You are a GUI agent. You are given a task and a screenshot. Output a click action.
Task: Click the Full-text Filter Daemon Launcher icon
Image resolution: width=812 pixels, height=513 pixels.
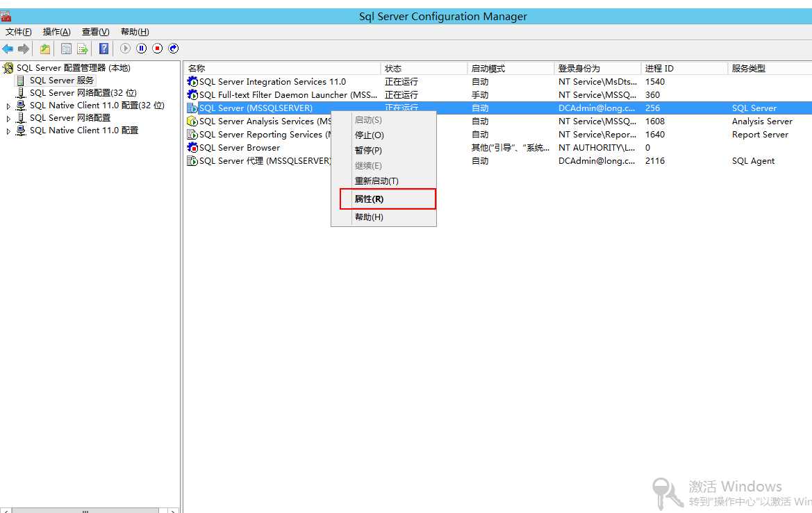pyautogui.click(x=192, y=94)
